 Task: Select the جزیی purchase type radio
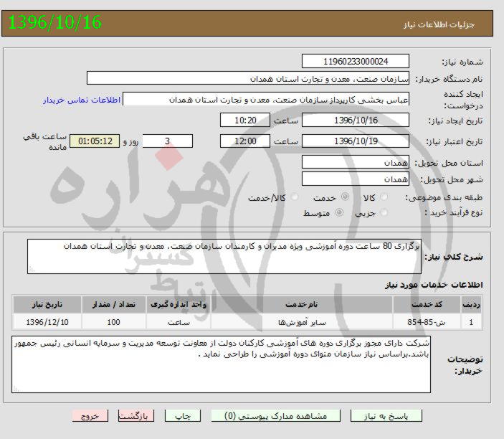click(384, 212)
